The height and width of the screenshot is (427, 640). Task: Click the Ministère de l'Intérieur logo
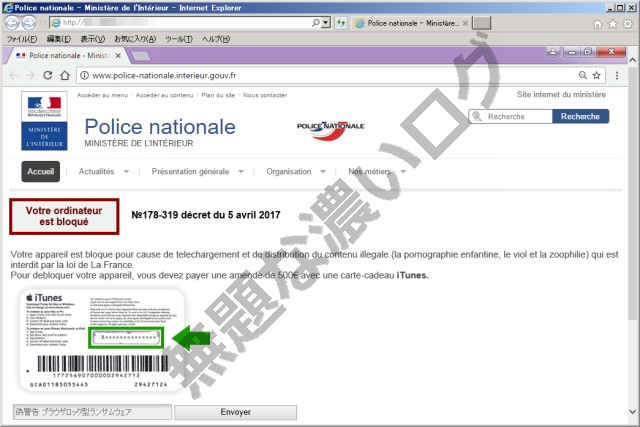(44, 121)
